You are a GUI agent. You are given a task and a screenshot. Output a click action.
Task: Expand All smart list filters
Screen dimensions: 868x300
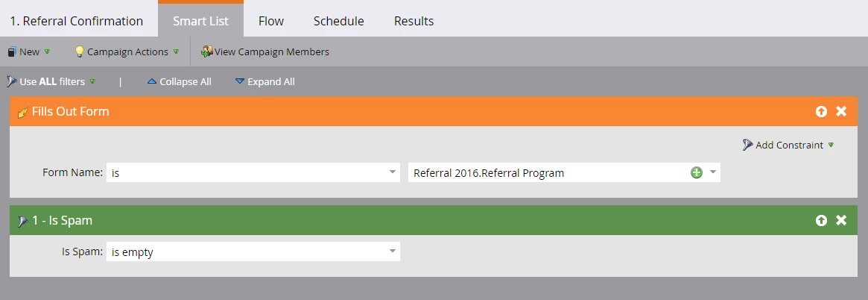pyautogui.click(x=265, y=81)
